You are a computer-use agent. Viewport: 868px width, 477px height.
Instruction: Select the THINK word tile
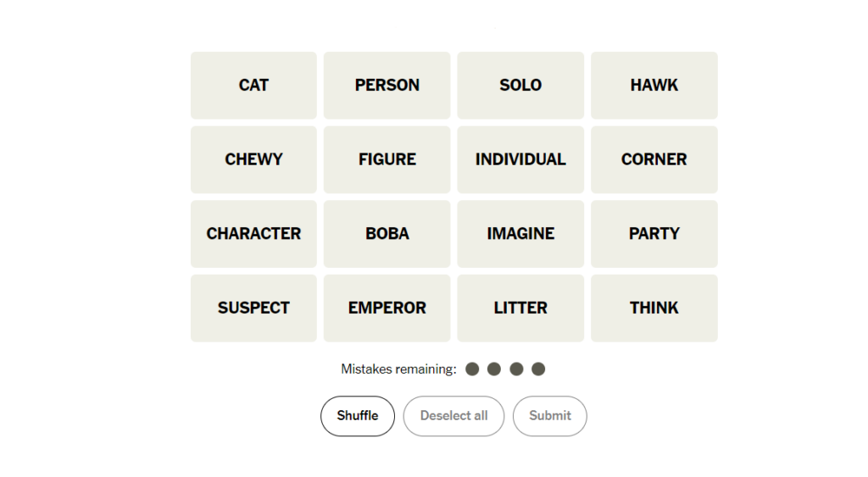(654, 308)
